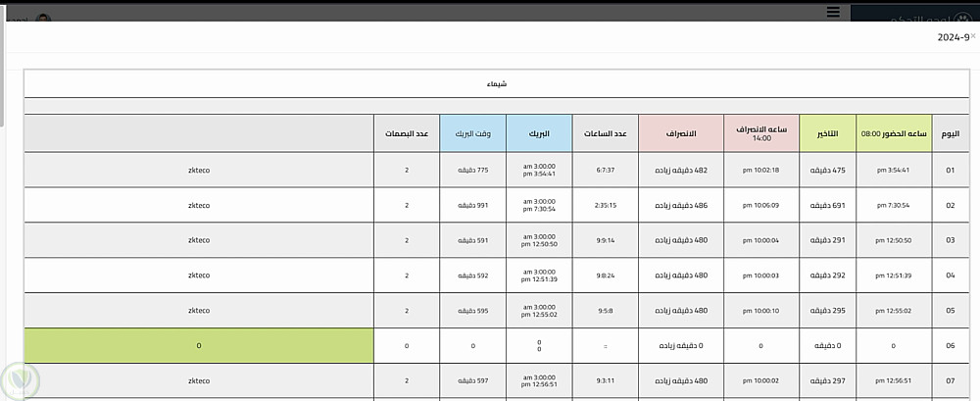
Task: Click arrival time pm 12:51:39 for day 04
Action: pos(893,276)
